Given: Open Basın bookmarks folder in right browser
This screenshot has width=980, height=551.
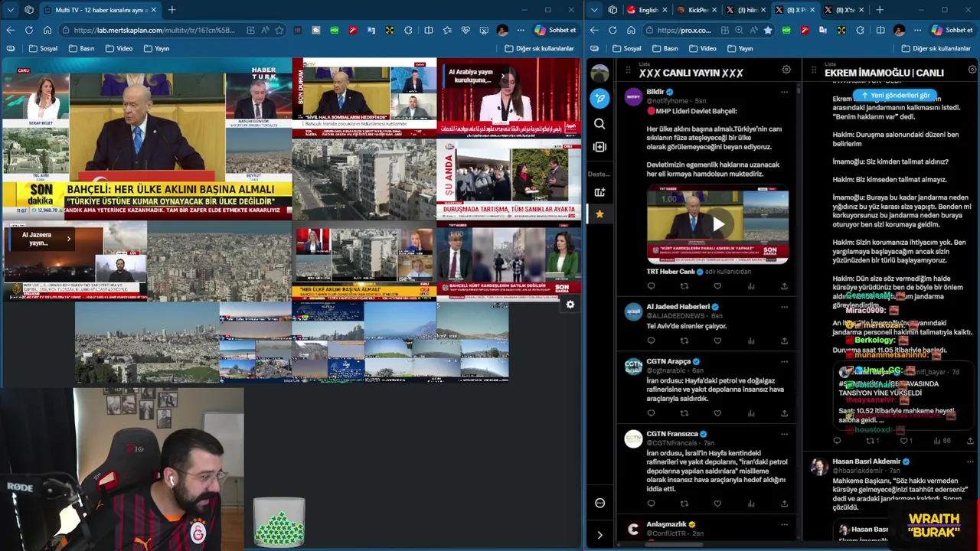Looking at the screenshot, I should click(x=664, y=48).
